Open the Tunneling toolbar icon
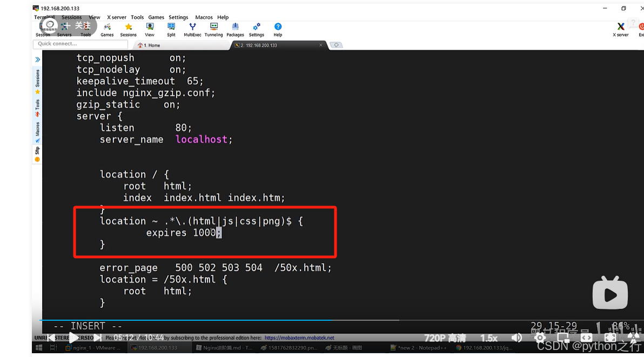Screen dimensions: 644x357 [213, 30]
